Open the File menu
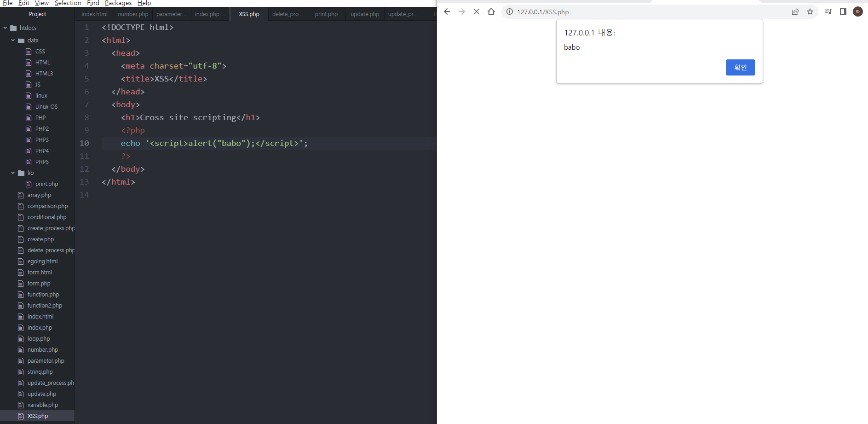 coord(7,3)
